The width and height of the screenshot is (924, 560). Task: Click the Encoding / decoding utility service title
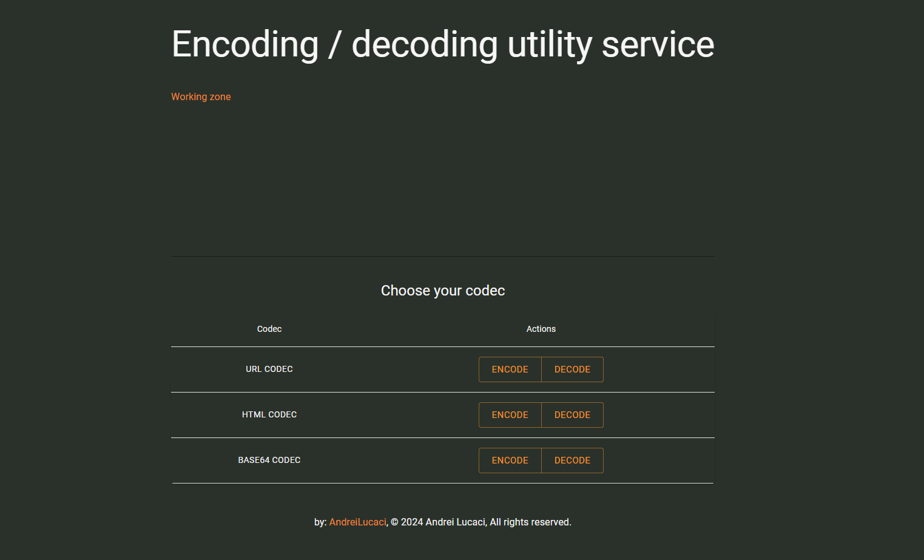[443, 45]
